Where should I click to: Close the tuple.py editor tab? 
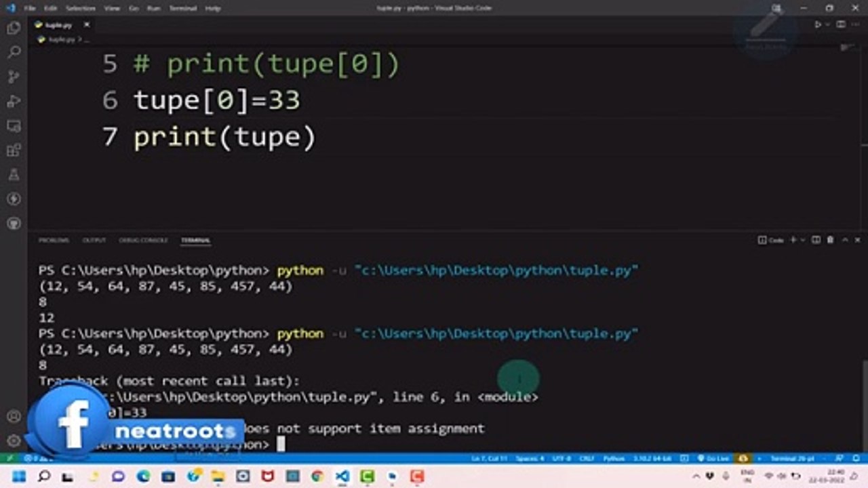point(87,24)
